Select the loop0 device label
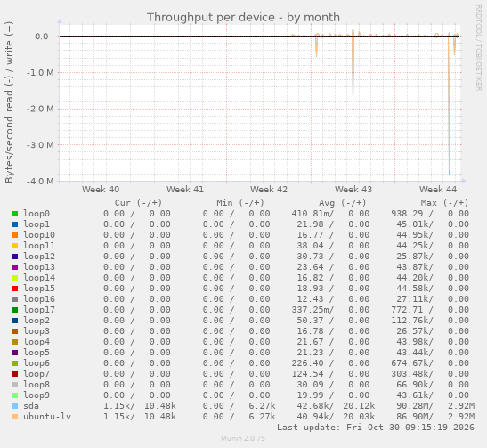Image resolution: width=487 pixels, height=448 pixels. 37,214
